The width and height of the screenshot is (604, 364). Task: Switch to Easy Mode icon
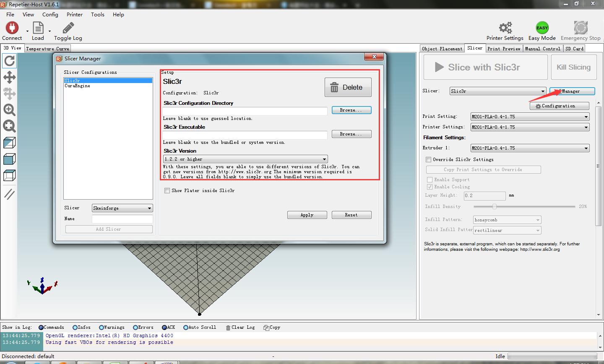click(542, 28)
